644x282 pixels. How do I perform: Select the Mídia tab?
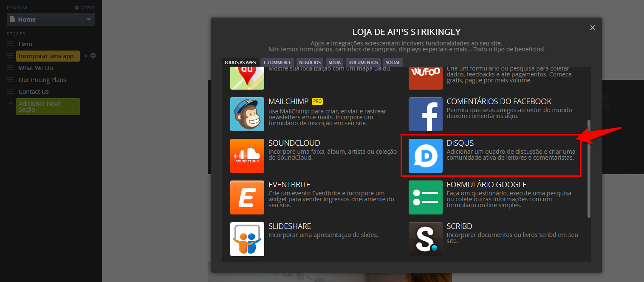point(334,62)
